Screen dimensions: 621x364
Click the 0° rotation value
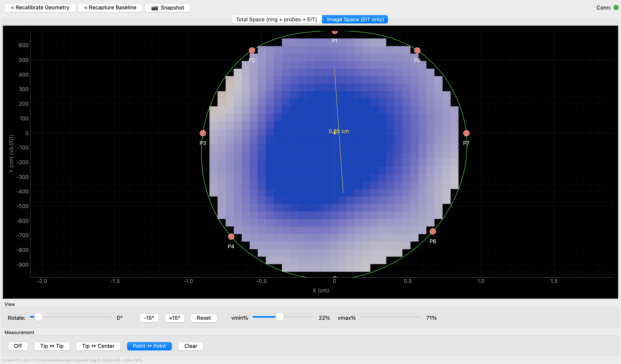[119, 318]
